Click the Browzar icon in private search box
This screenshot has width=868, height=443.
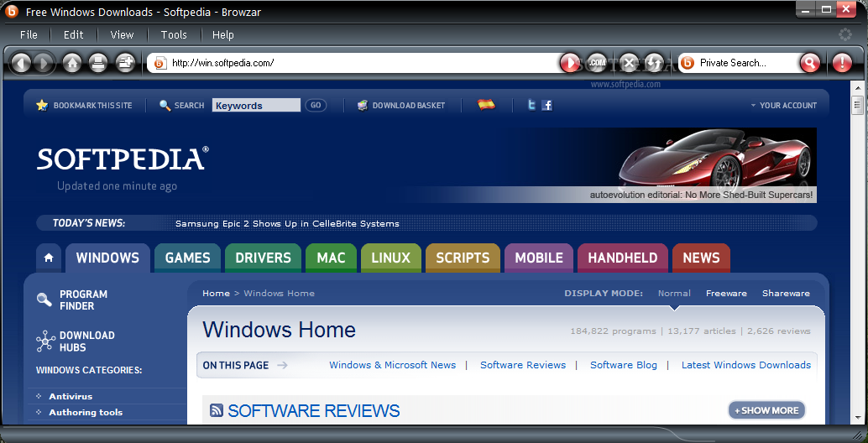(687, 63)
